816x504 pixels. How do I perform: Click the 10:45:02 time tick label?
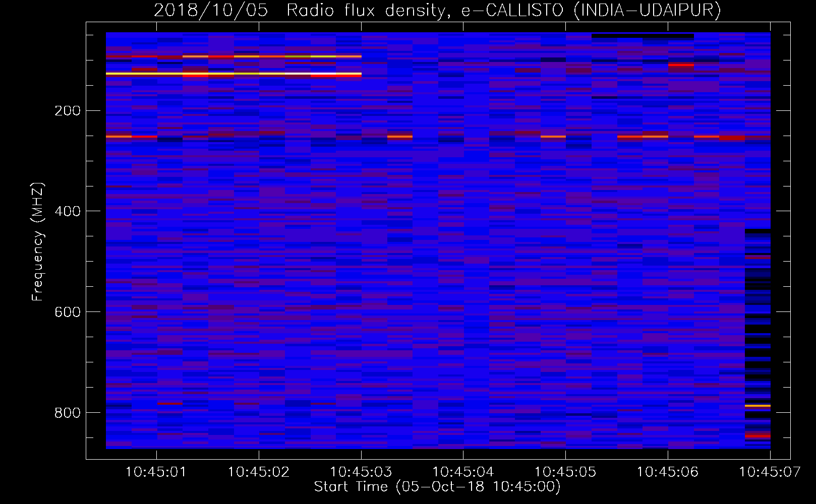pyautogui.click(x=258, y=472)
